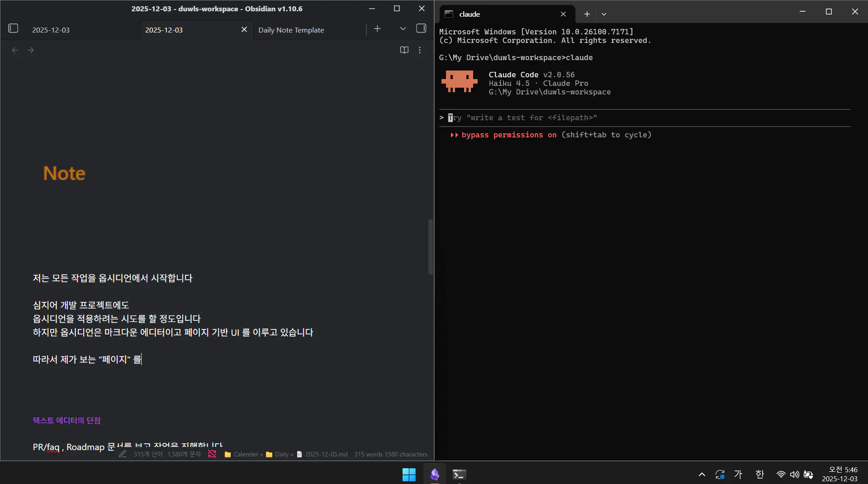Click '315 words 1580 characters' status item
The image size is (868, 484).
pos(391,454)
